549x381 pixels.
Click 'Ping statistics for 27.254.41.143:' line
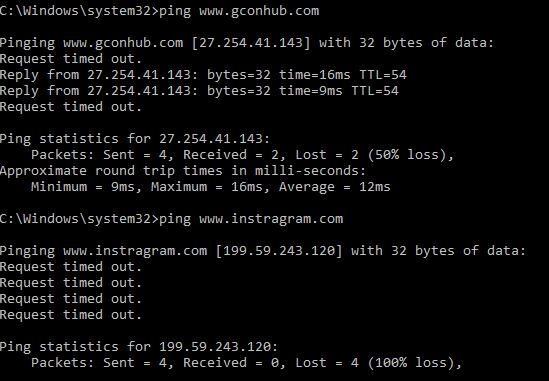click(x=135, y=139)
